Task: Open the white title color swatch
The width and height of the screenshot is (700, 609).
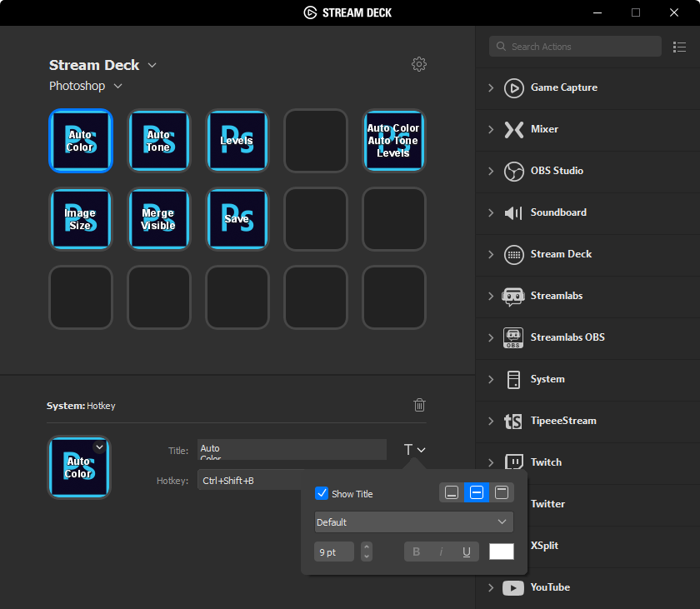Action: (501, 552)
